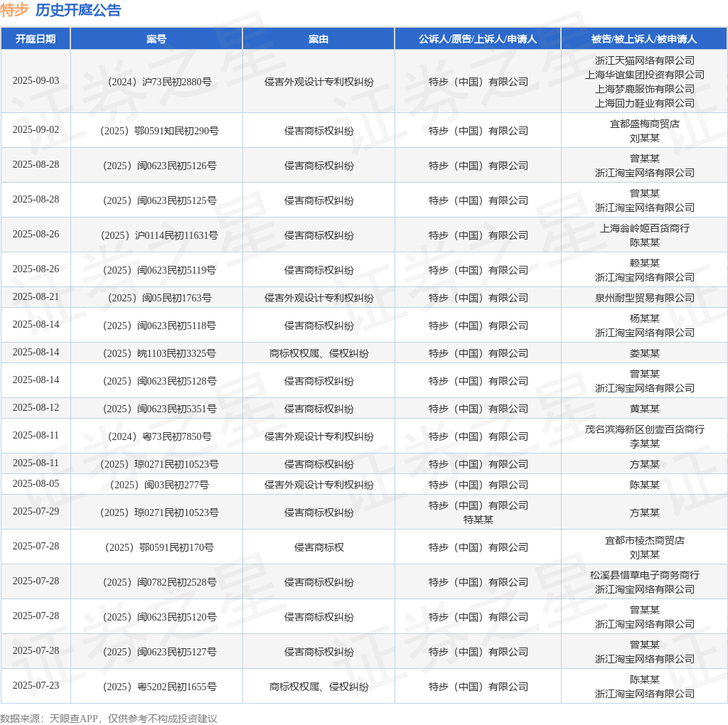728x725 pixels.
Task: Click defendant 娄某某
Action: pyautogui.click(x=644, y=354)
